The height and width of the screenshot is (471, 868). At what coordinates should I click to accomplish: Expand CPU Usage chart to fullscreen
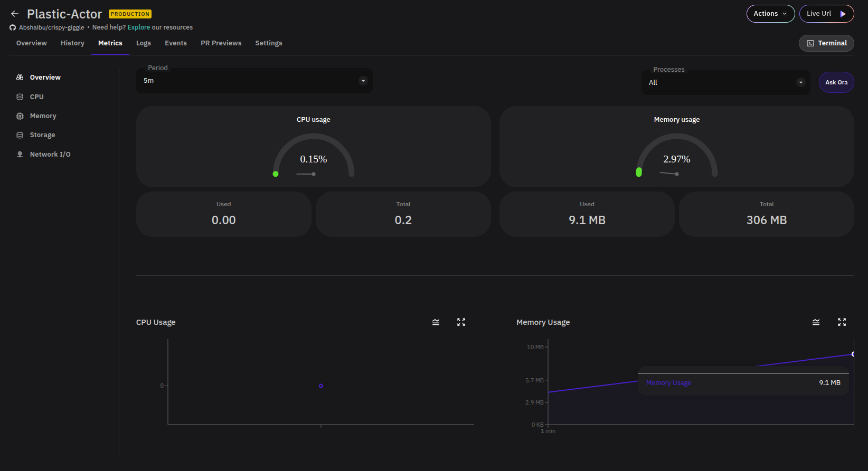point(461,322)
